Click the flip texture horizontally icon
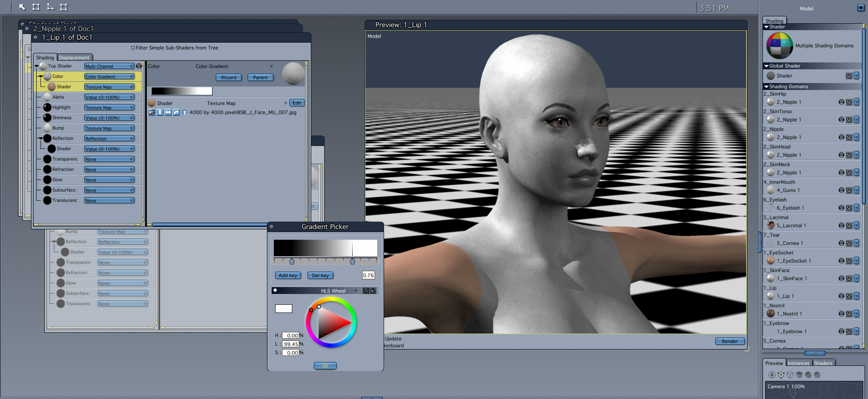 (168, 112)
